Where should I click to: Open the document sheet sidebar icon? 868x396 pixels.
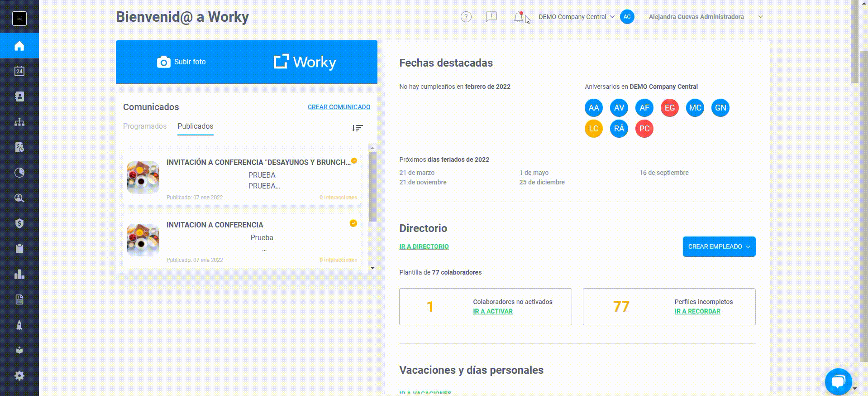click(19, 299)
